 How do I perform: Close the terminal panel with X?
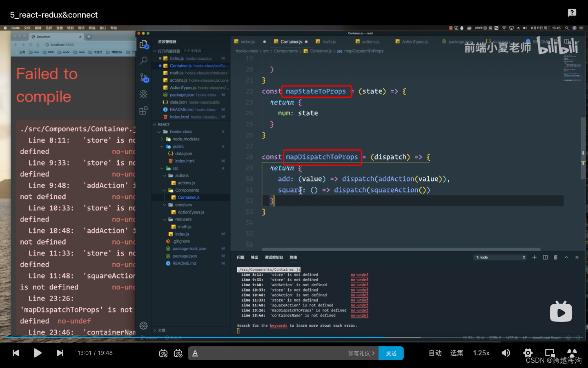577,257
